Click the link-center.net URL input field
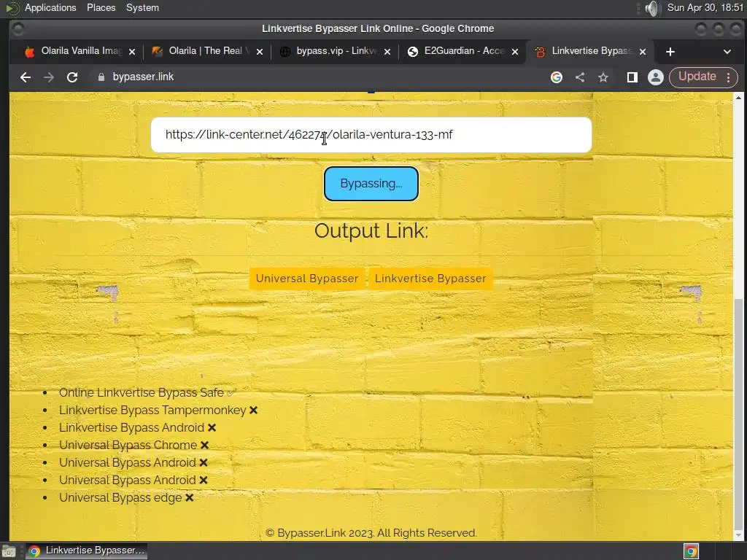 tap(371, 135)
